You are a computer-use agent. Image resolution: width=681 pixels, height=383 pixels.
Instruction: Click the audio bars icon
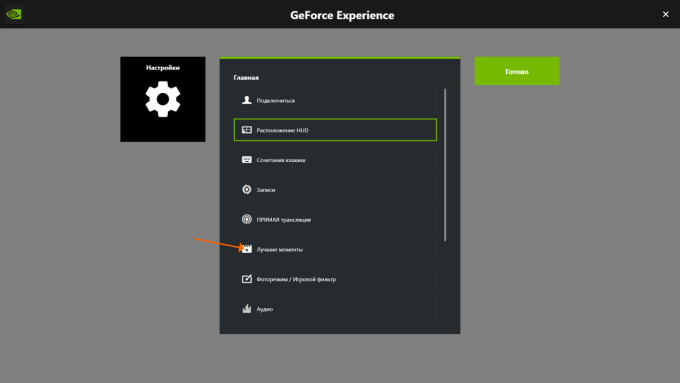(247, 309)
